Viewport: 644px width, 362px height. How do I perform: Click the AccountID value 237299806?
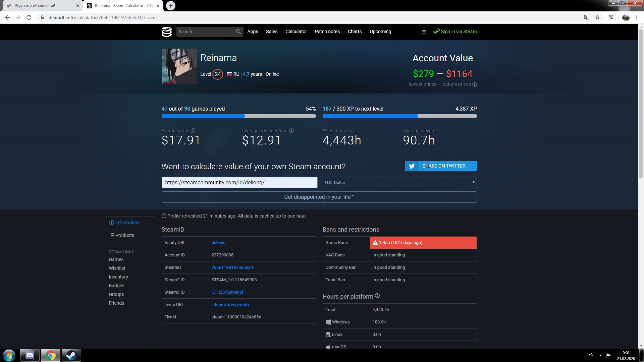point(222,255)
